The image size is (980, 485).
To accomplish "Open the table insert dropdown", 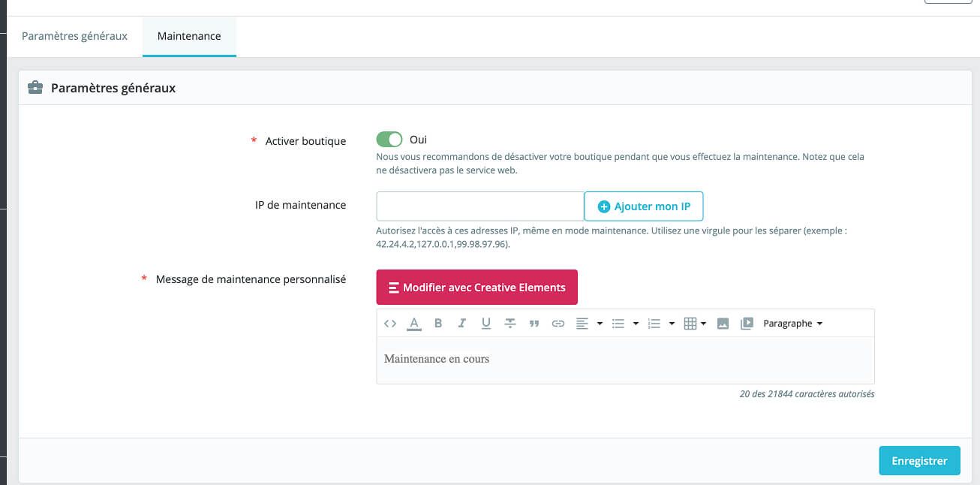I will coord(696,324).
